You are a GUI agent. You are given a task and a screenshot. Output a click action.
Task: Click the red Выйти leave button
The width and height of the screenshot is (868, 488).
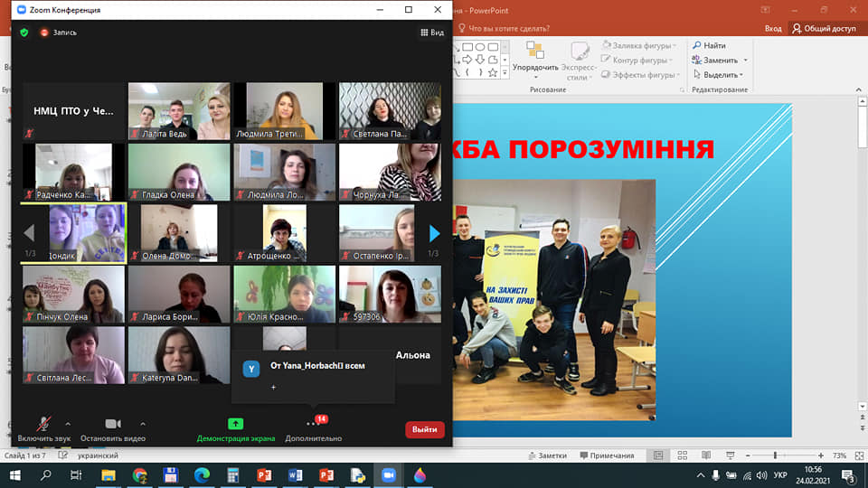pos(425,429)
